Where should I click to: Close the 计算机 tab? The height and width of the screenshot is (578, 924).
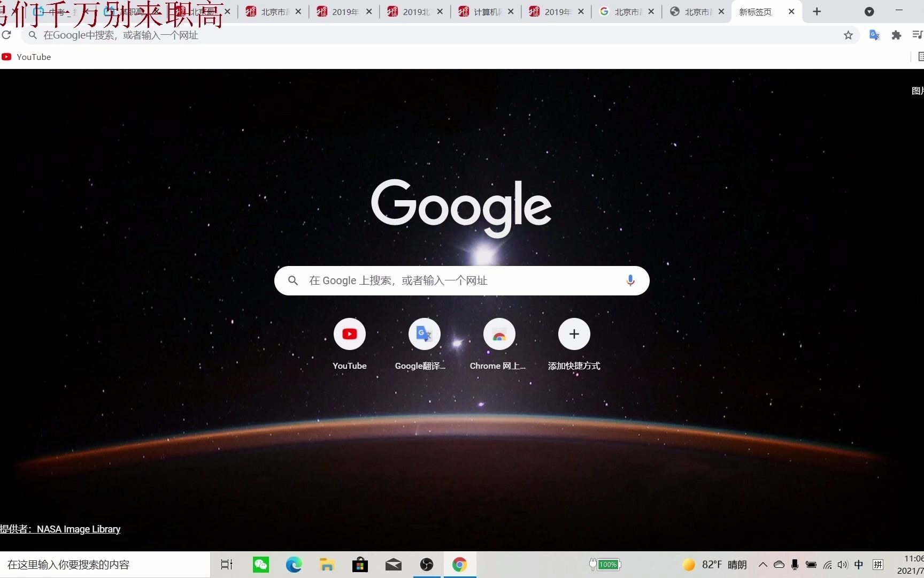511,12
